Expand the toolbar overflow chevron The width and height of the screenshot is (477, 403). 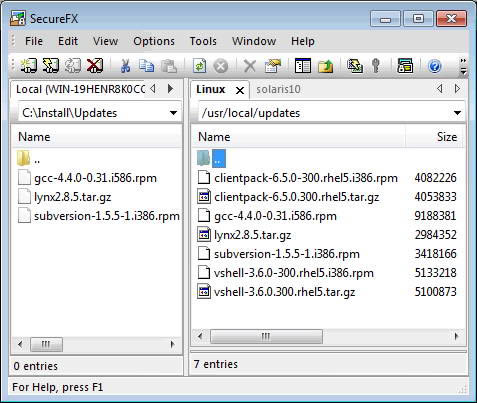click(463, 66)
